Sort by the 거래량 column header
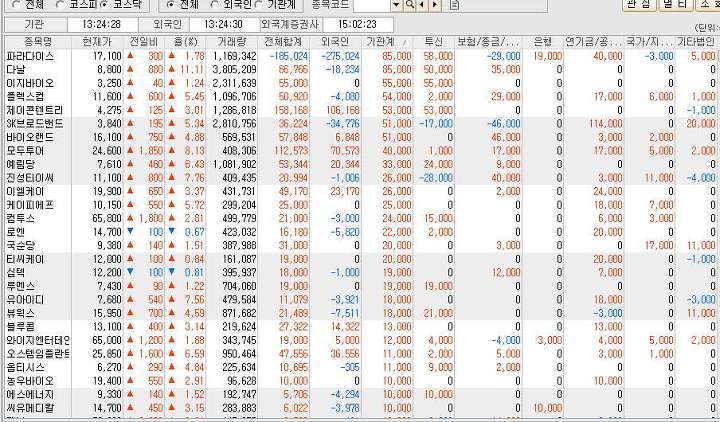The height and width of the screenshot is (422, 720). [231, 42]
